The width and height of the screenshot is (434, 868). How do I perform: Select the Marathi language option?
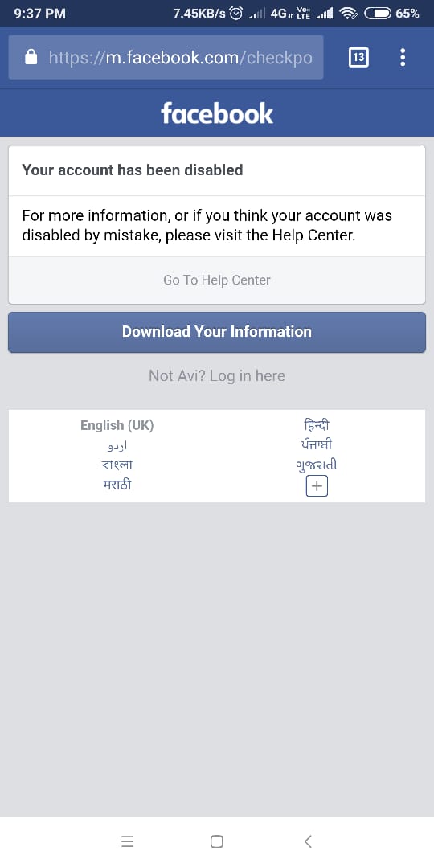(117, 485)
